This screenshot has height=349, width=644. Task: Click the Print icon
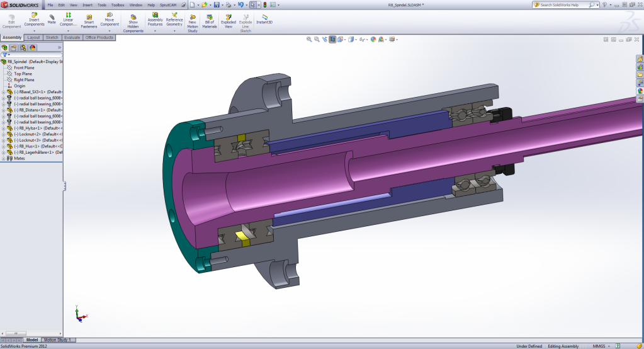pos(229,5)
